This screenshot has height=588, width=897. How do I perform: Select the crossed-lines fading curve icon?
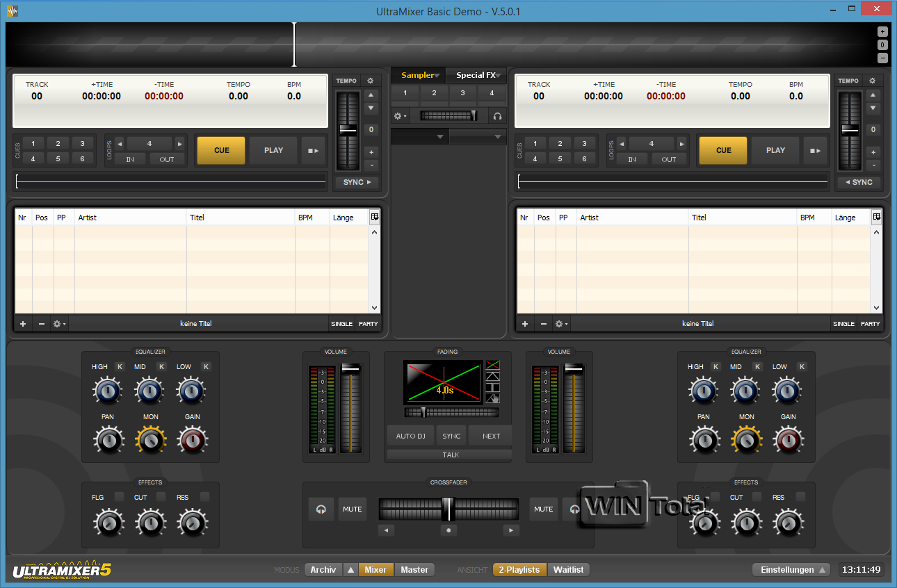pos(492,364)
